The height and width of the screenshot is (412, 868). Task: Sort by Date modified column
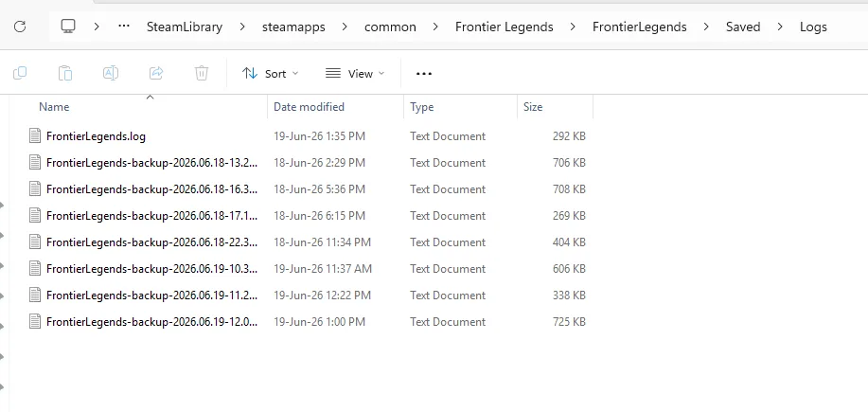click(309, 107)
